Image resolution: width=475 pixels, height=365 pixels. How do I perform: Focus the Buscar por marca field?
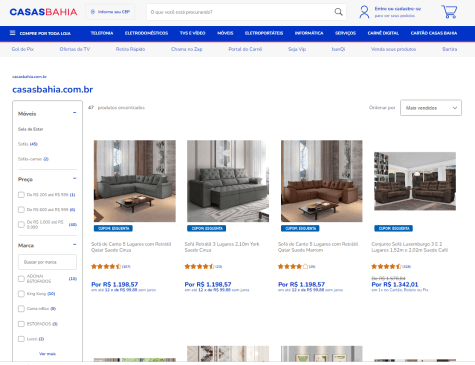(x=47, y=262)
